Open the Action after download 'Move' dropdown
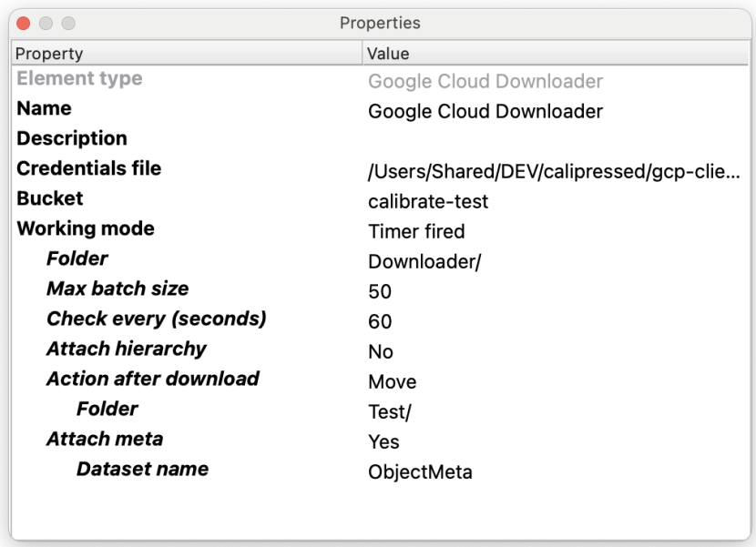 (393, 382)
